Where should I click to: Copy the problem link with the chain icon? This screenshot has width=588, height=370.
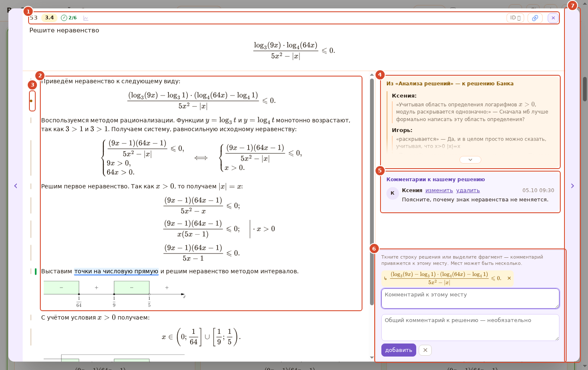point(535,18)
